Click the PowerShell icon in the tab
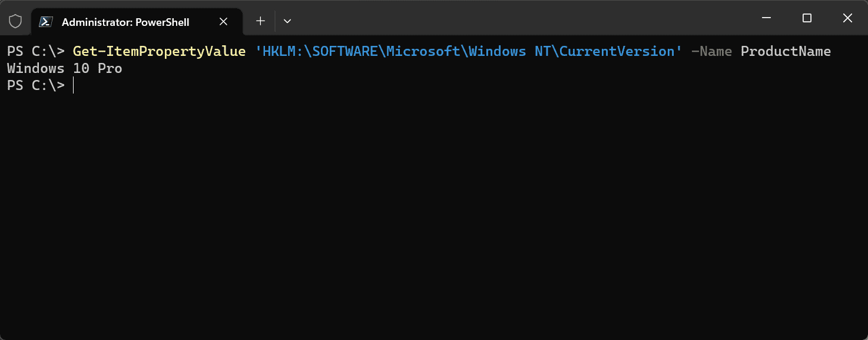Viewport: 868px width, 340px height. pos(45,21)
